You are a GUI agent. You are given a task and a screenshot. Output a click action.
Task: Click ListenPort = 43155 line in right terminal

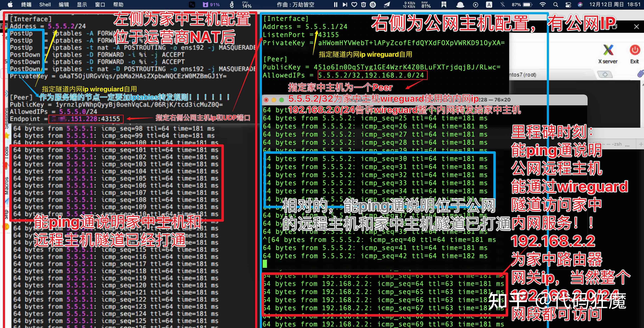(301, 35)
